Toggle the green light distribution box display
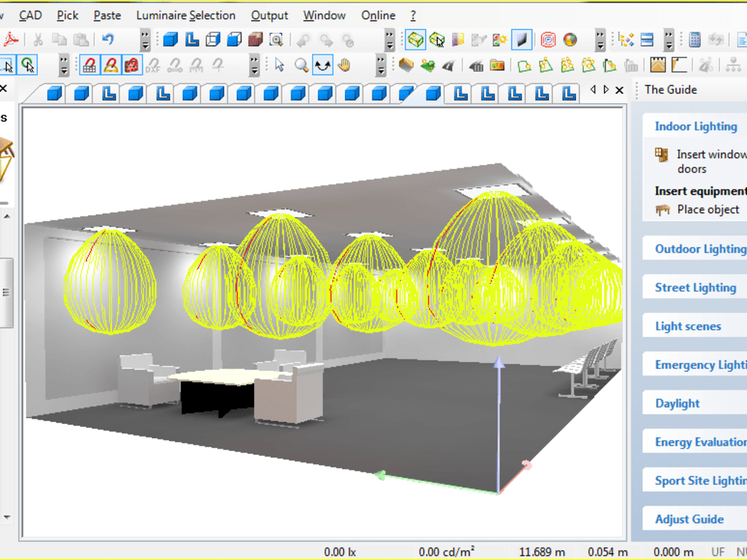 (x=415, y=40)
